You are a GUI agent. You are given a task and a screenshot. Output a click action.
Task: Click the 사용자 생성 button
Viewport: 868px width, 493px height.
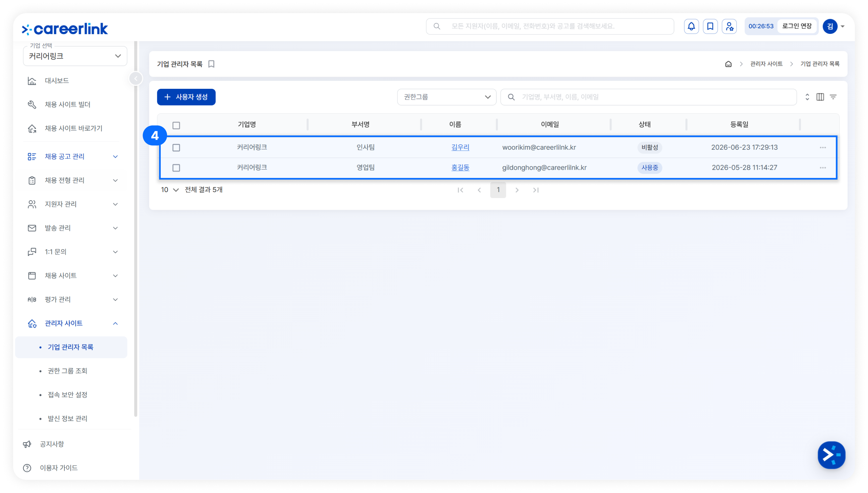(x=186, y=97)
